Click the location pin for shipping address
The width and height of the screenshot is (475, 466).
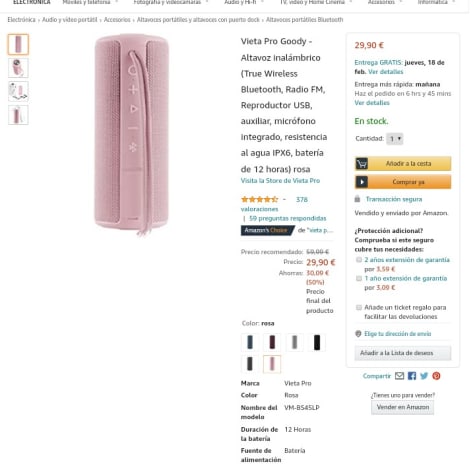(358, 334)
